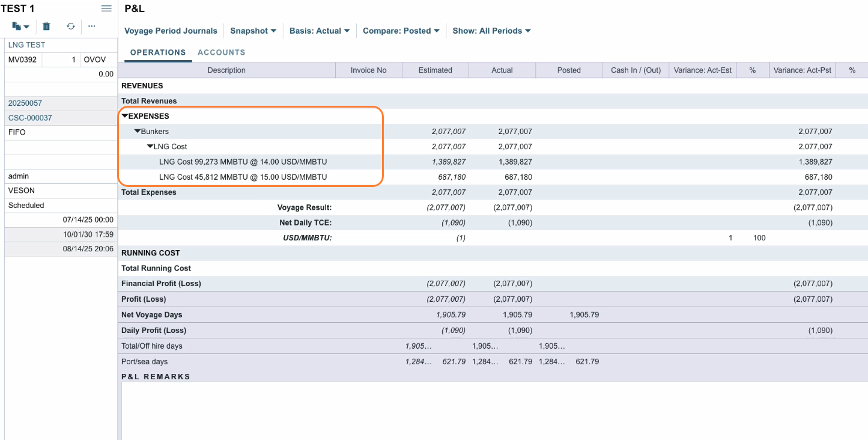Open the LNG TEST vessel link
Viewport: 868px width, 440px height.
(26, 45)
